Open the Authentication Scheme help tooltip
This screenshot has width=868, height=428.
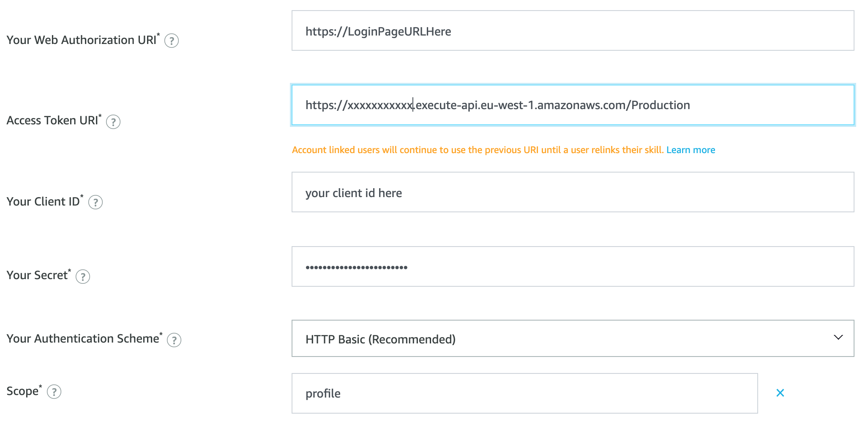pos(174,340)
